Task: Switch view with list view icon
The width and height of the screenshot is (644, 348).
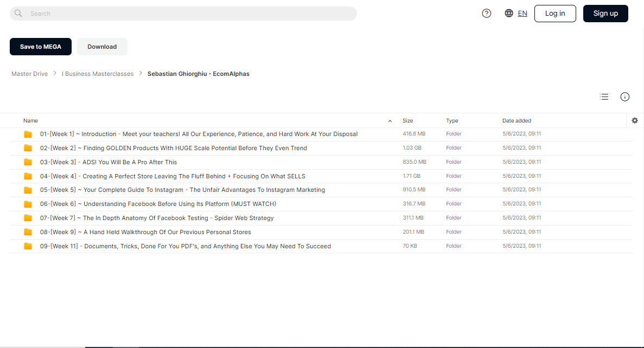Action: point(604,97)
